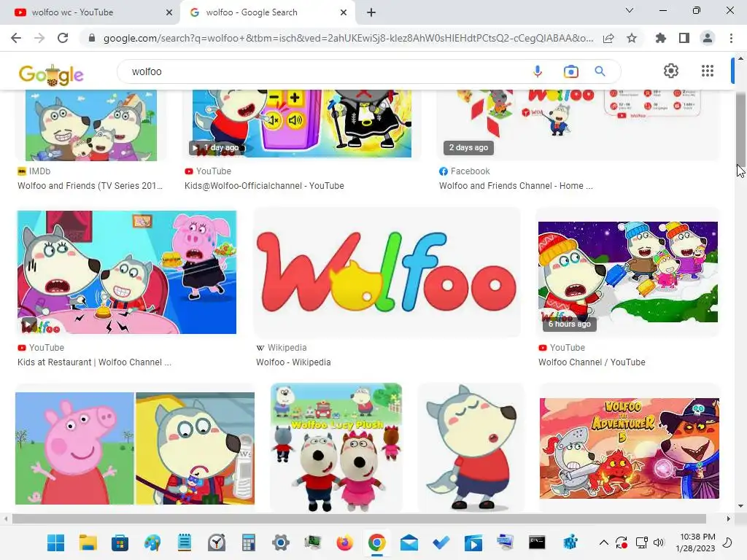This screenshot has height=560, width=747.
Task: Open the sleeping Wolfoo character image
Action: click(471, 447)
